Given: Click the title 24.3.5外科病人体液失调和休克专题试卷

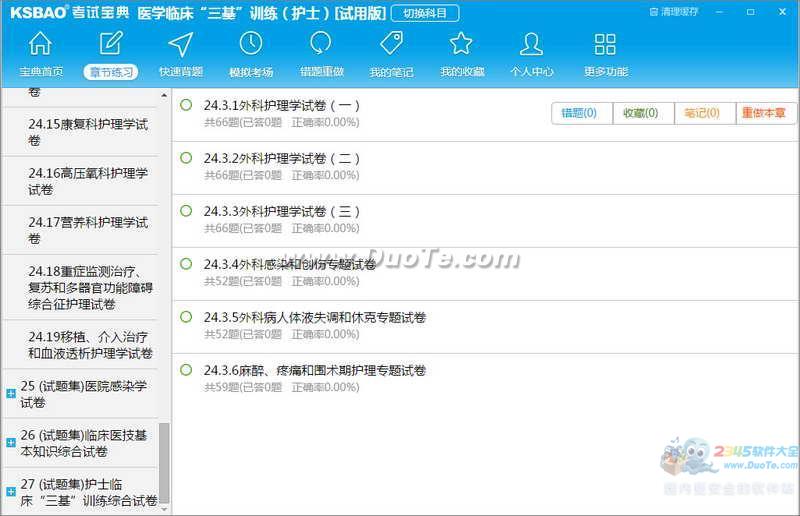Looking at the screenshot, I should [x=315, y=317].
